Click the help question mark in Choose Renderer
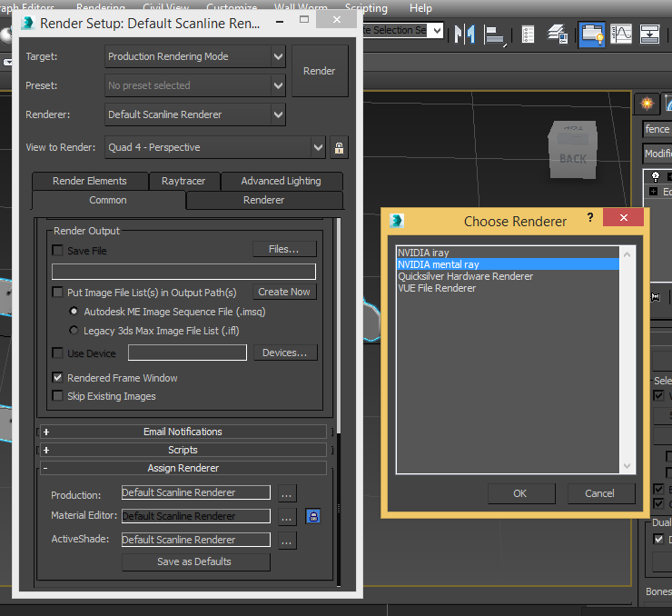672x616 pixels. click(590, 217)
